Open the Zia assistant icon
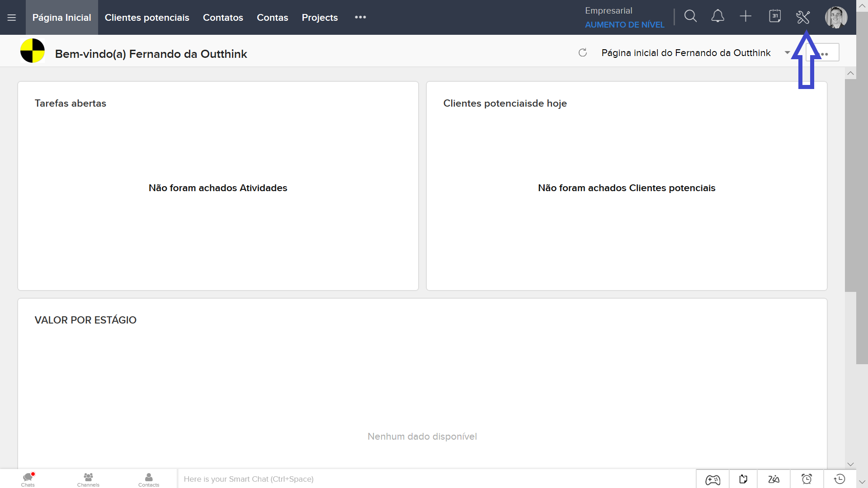The width and height of the screenshot is (868, 488). coord(774,479)
